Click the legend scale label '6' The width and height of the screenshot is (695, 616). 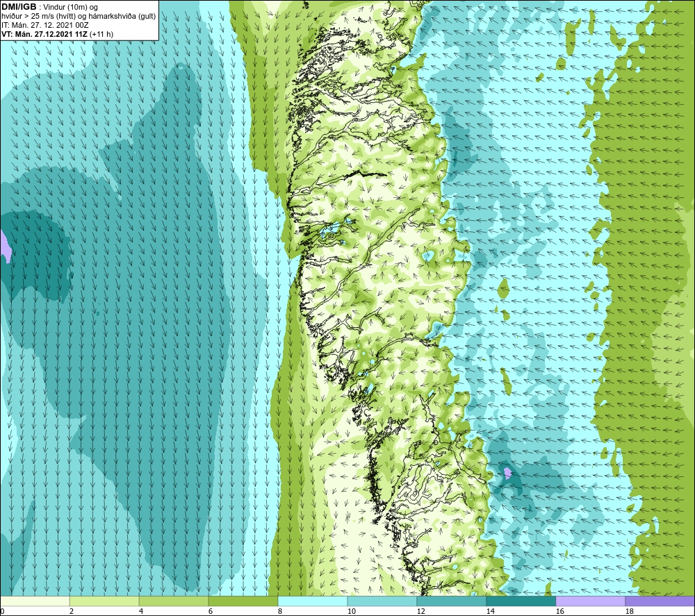coord(211,611)
